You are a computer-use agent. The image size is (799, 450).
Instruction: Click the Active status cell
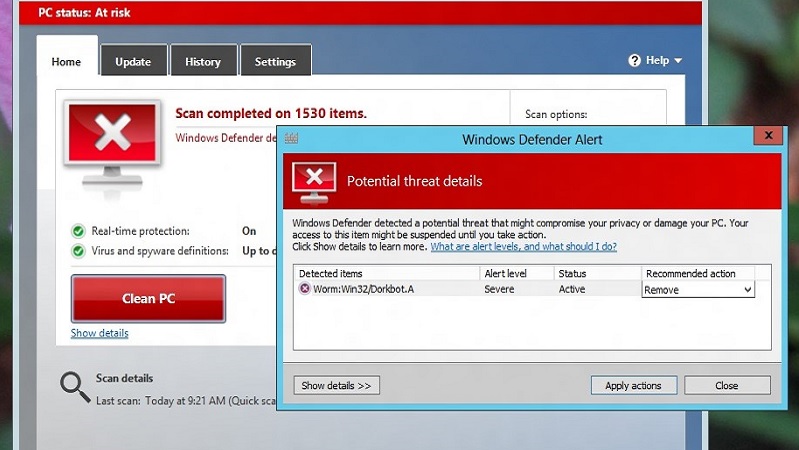click(x=572, y=289)
